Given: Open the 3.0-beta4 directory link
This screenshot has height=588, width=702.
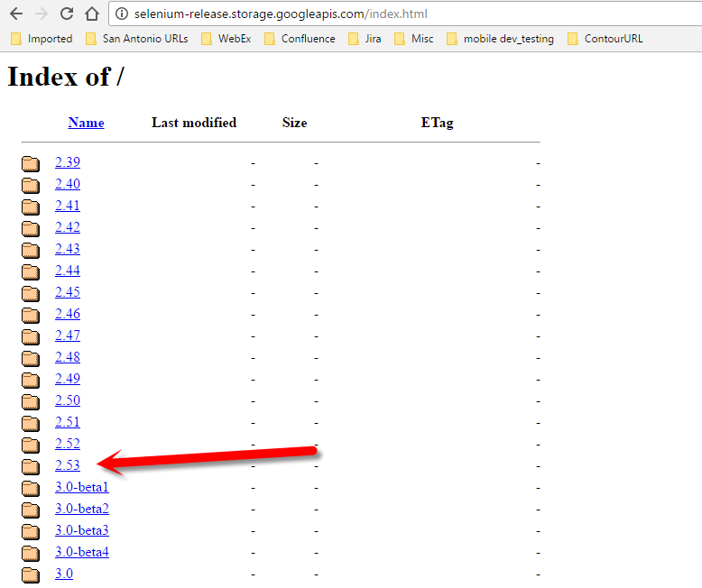Looking at the screenshot, I should (82, 552).
